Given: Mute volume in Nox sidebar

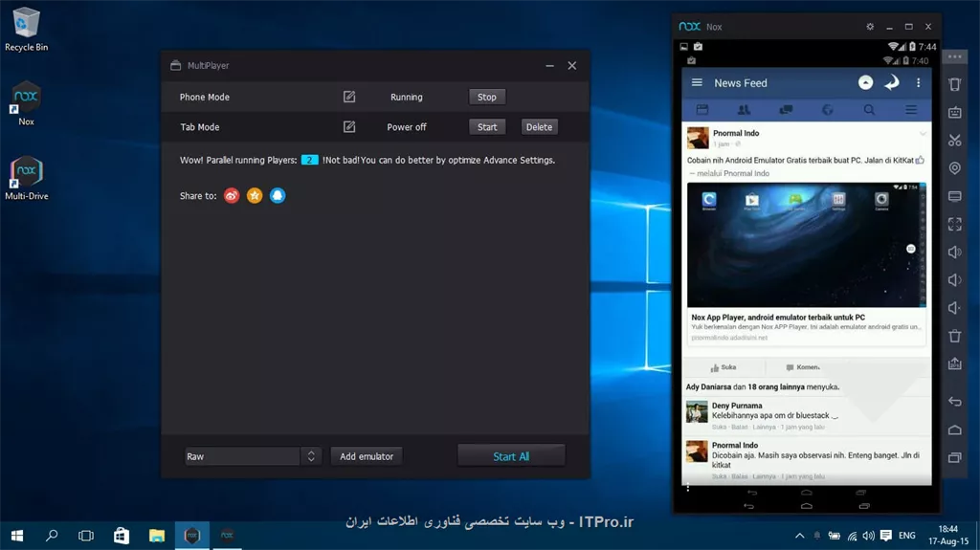Looking at the screenshot, I should [x=954, y=308].
